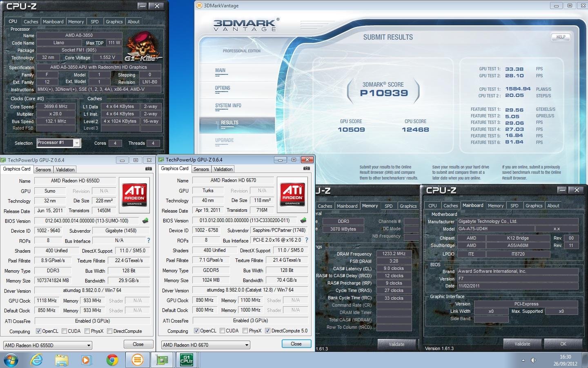This screenshot has height=368, width=588.
Task: Toggle OpenCL checkbox in HD 6550D window
Action: 38,331
